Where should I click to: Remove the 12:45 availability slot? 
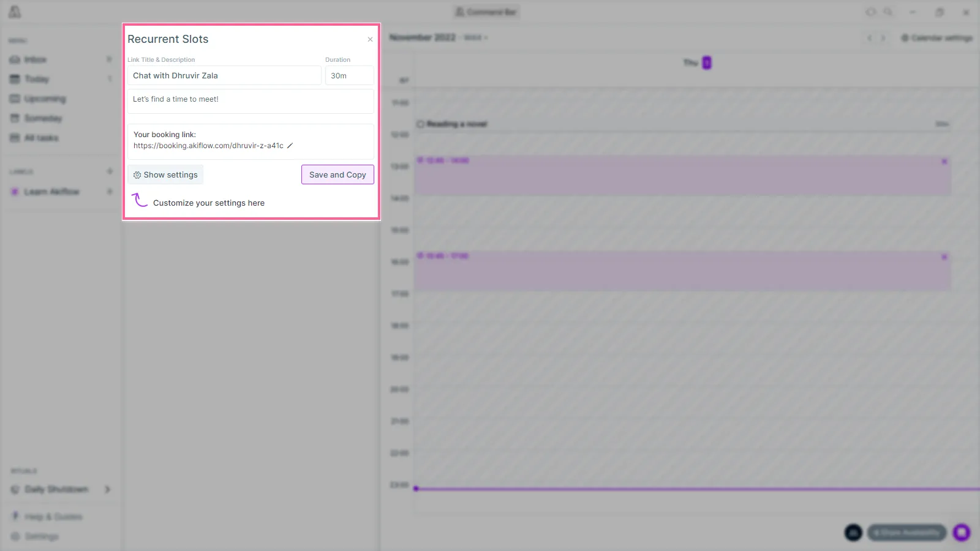click(944, 162)
